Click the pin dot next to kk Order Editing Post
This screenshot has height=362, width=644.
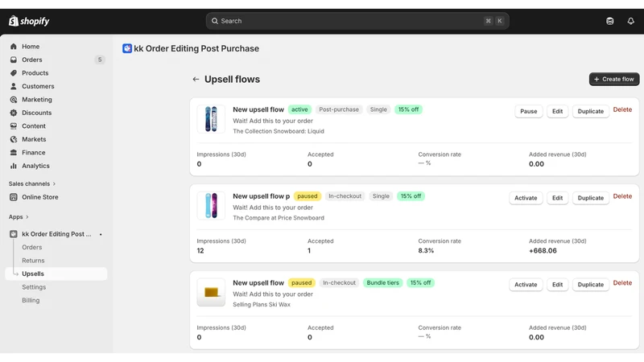(101, 234)
